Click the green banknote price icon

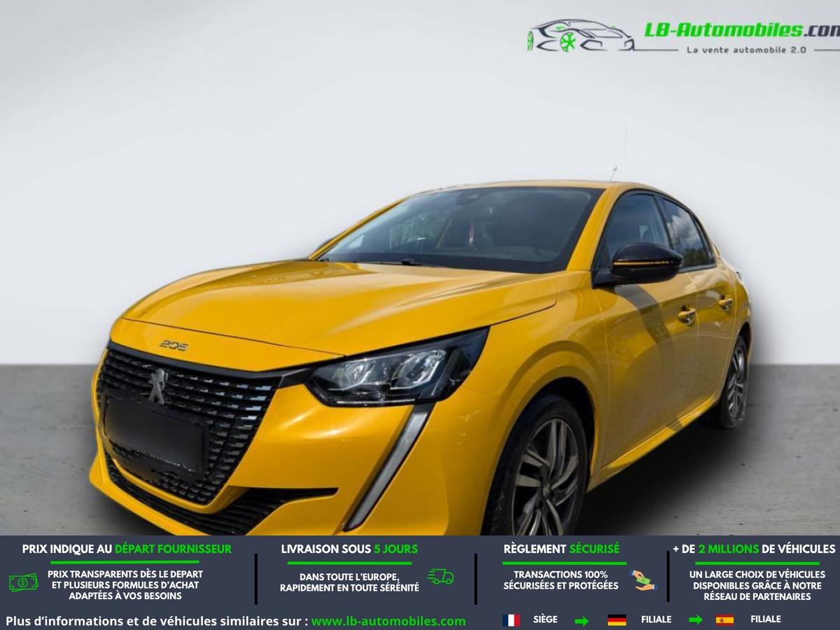[x=23, y=582]
